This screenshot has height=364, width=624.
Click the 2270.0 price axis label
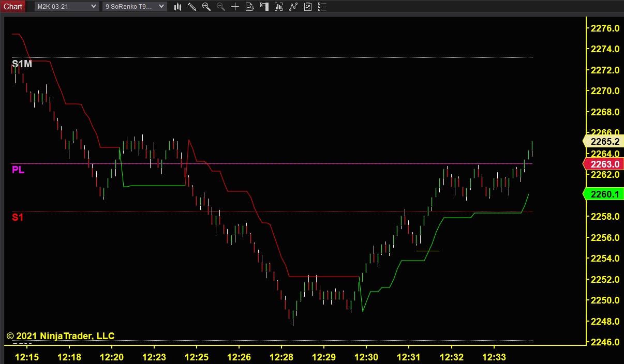[x=605, y=90]
